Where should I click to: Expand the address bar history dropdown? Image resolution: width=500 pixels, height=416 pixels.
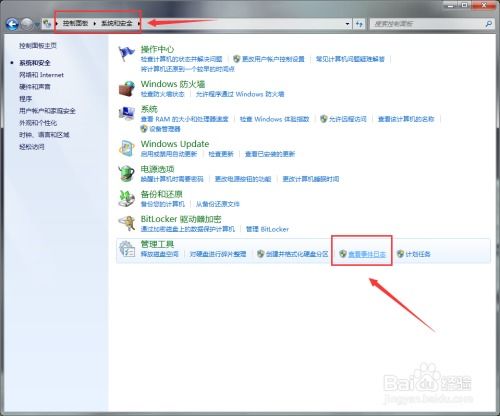point(347,24)
